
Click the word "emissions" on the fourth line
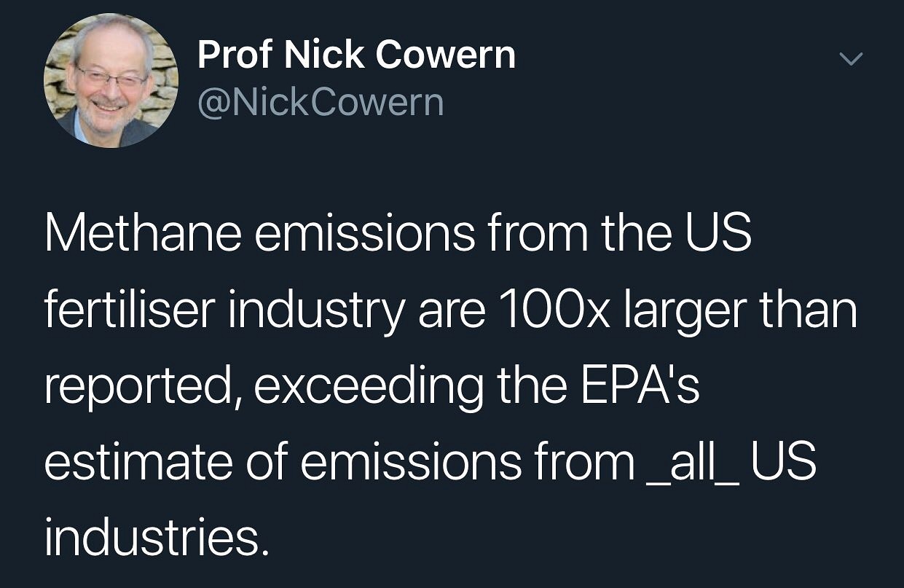pyautogui.click(x=411, y=465)
